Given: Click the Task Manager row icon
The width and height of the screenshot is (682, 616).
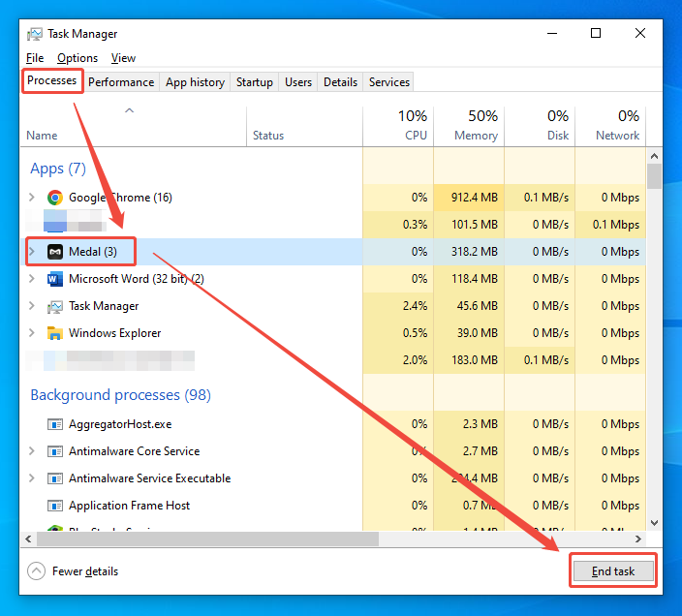Looking at the screenshot, I should point(55,306).
